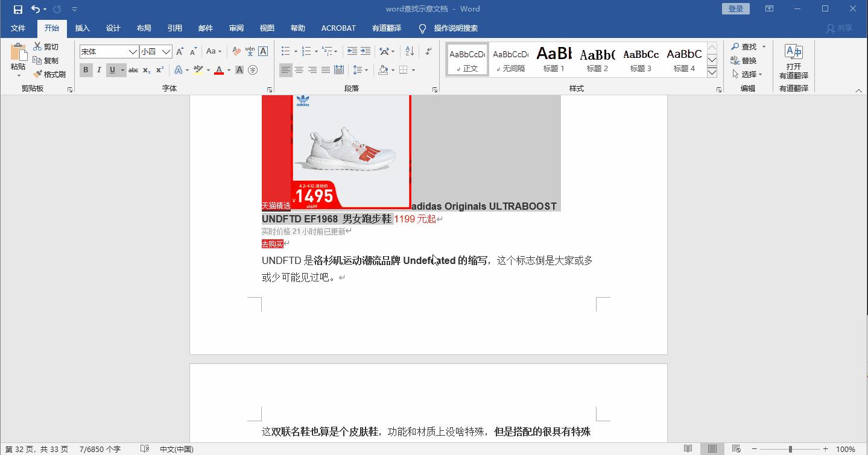This screenshot has width=868, height=455.
Task: Toggle underline on selected text
Action: pos(112,70)
